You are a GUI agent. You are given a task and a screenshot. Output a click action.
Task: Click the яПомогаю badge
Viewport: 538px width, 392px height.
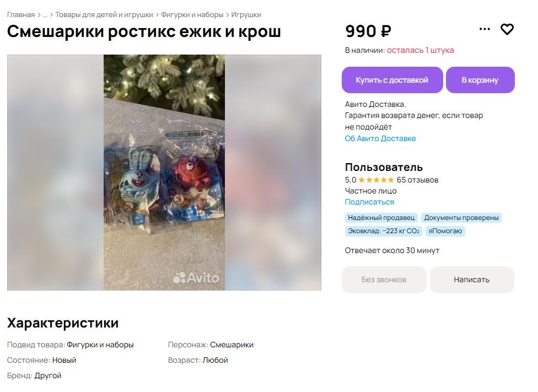(445, 231)
